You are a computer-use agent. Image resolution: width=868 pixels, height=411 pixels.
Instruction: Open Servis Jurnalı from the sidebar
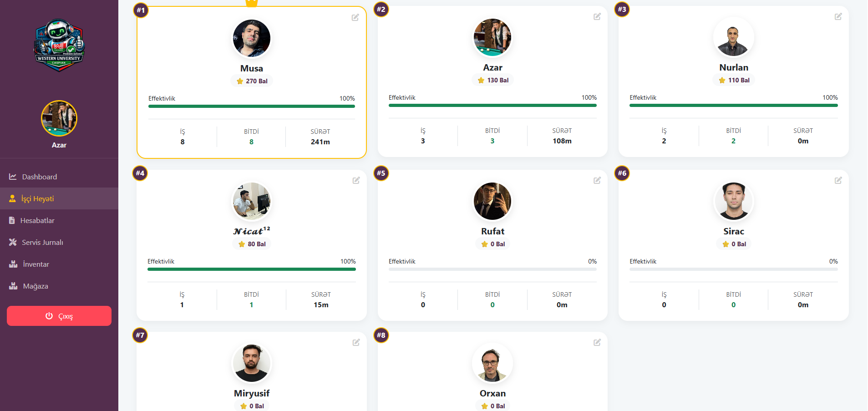click(42, 242)
